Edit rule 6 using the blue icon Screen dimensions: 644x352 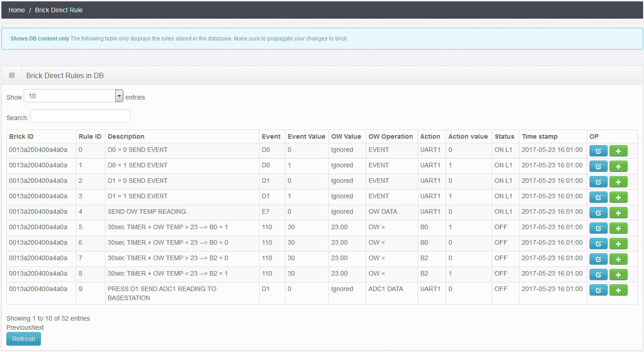coord(598,244)
